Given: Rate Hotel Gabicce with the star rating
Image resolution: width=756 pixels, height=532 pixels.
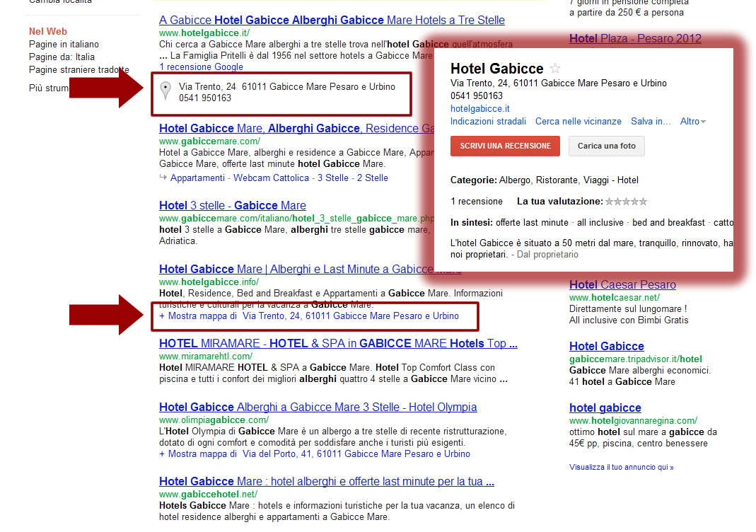Looking at the screenshot, I should tap(626, 202).
